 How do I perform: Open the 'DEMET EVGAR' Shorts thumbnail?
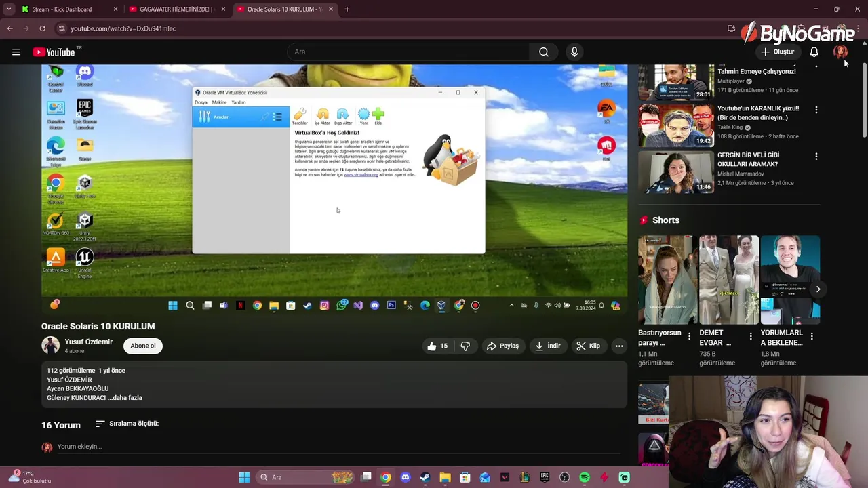pos(728,280)
